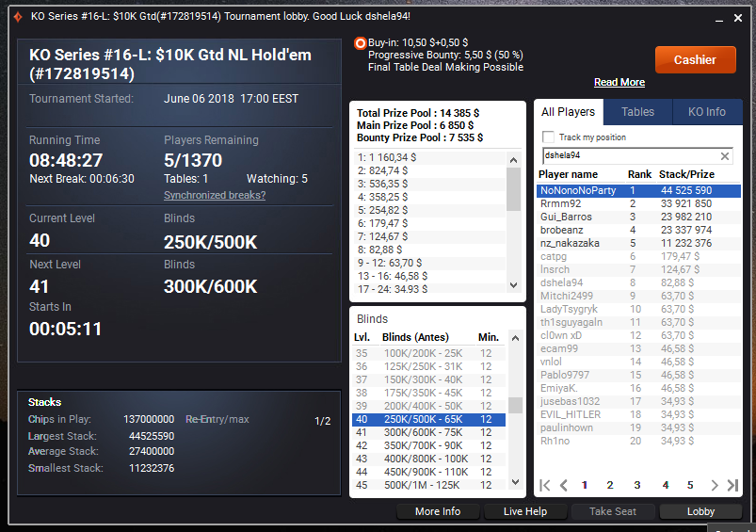
Task: Open players page 2
Action: pos(610,485)
